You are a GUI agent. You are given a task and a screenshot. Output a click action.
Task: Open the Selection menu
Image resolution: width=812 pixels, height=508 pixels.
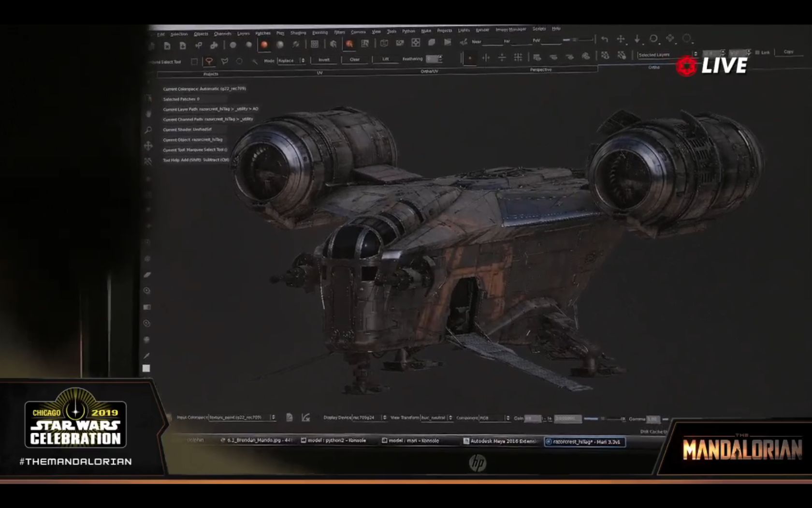coord(179,34)
